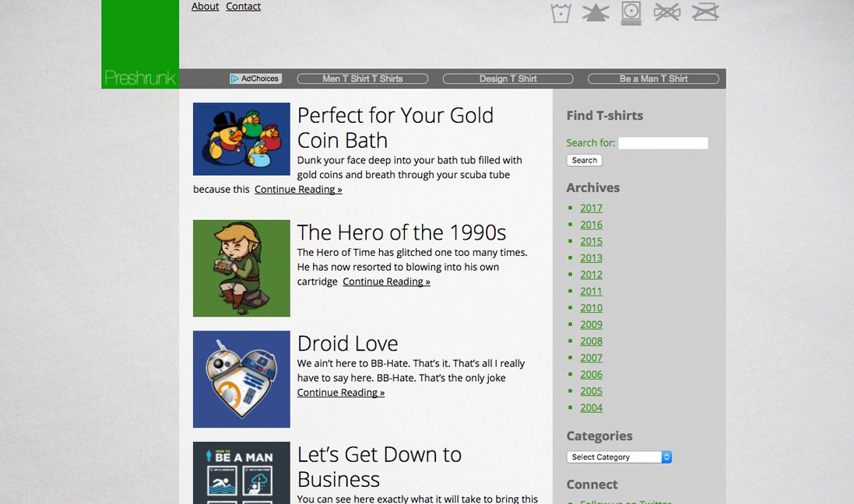Open the 2004 archive
854x504 pixels.
pyautogui.click(x=591, y=408)
